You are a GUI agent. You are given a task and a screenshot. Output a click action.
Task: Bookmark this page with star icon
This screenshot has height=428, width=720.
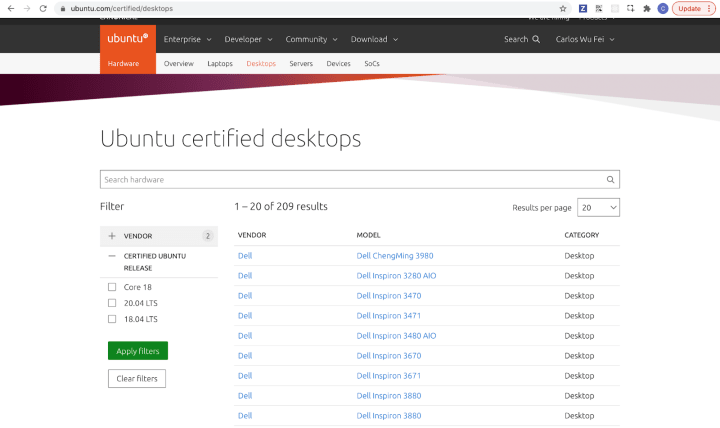[x=562, y=8]
